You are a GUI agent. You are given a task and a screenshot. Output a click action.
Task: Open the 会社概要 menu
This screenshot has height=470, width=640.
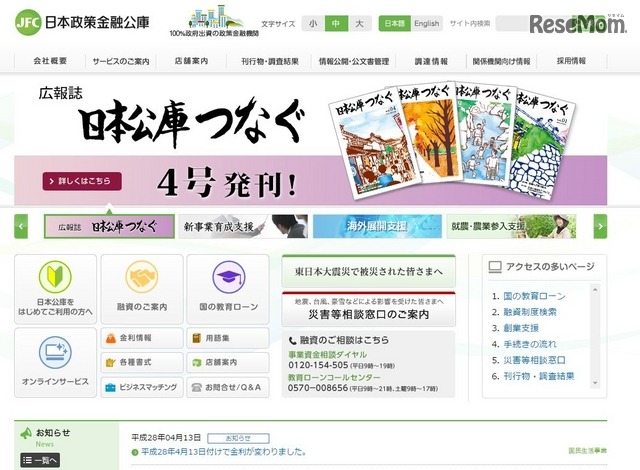pyautogui.click(x=50, y=61)
